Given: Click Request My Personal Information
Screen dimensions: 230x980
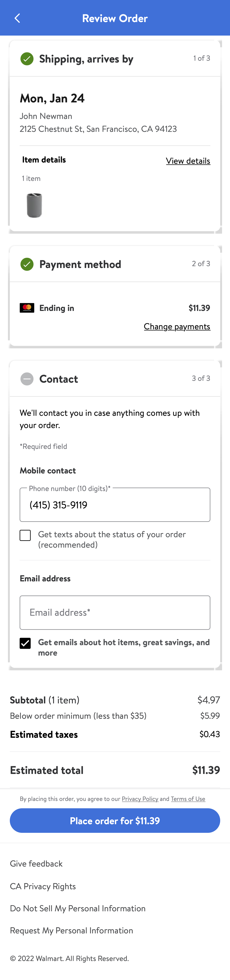Looking at the screenshot, I should 72,931.
